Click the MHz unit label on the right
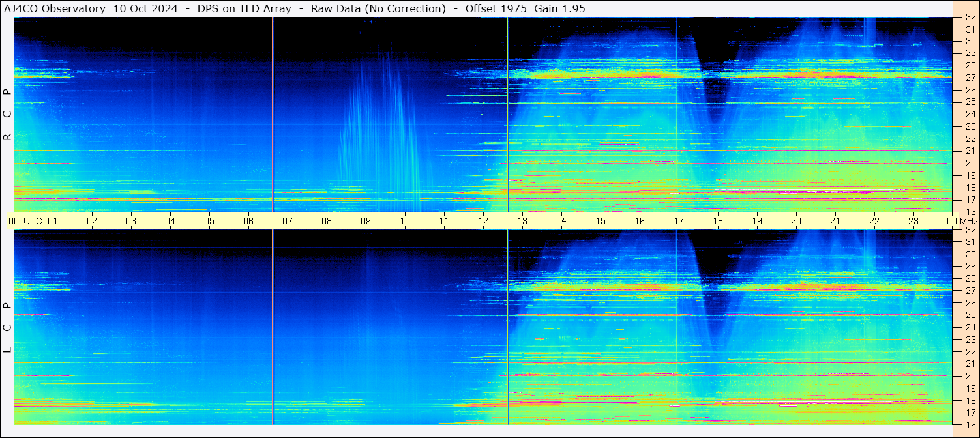This screenshot has width=980, height=438. 969,221
